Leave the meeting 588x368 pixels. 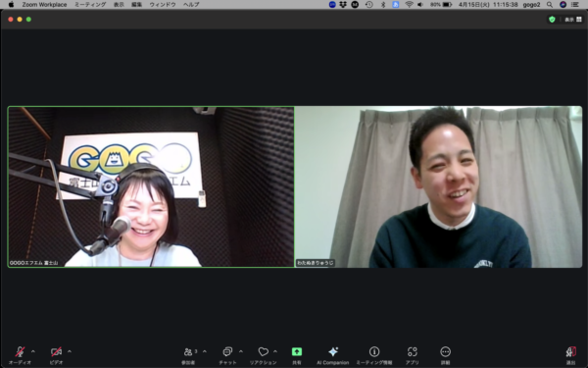pos(570,355)
